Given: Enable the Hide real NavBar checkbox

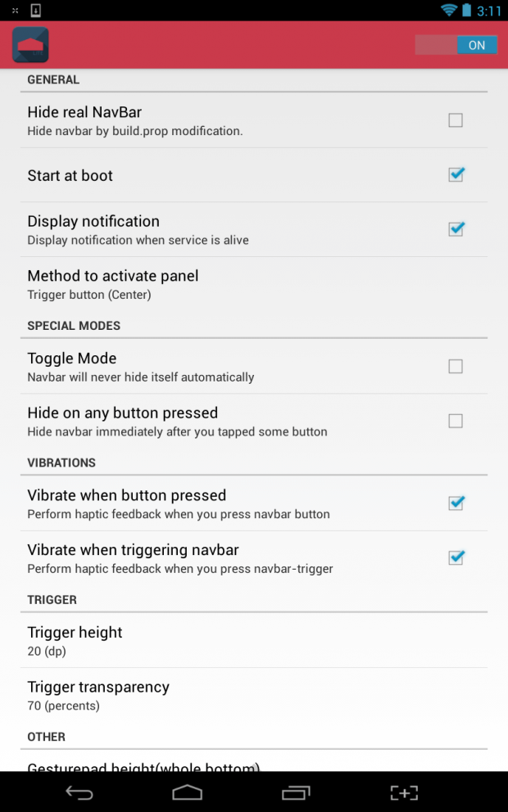Looking at the screenshot, I should point(456,120).
